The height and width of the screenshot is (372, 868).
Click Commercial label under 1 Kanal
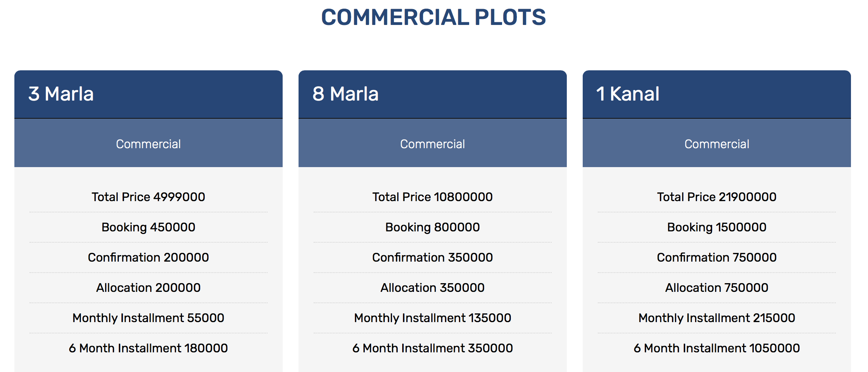[x=717, y=144]
